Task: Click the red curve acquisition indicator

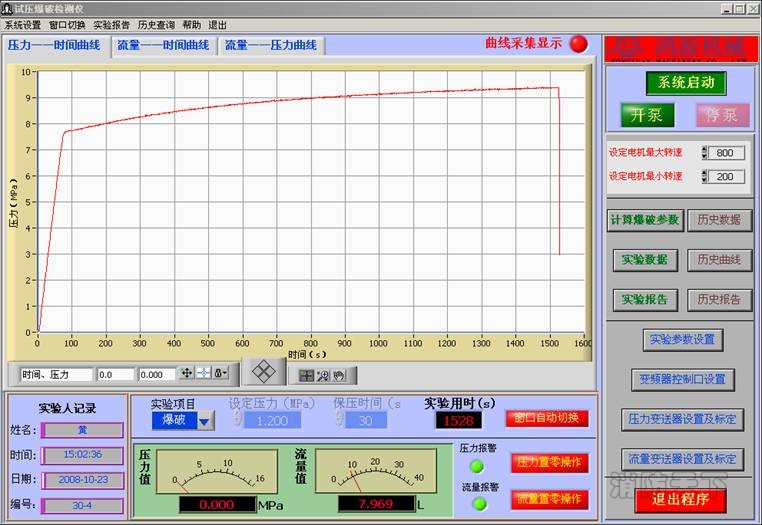Action: [578, 44]
